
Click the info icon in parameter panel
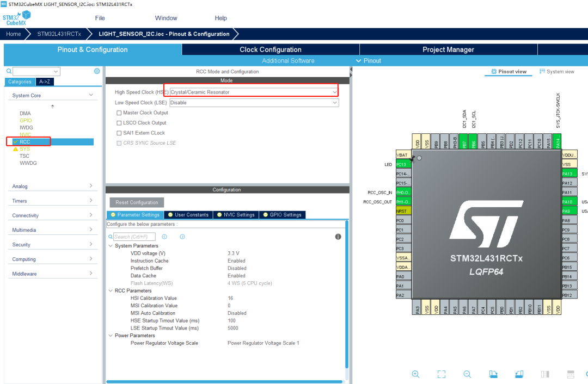(338, 237)
